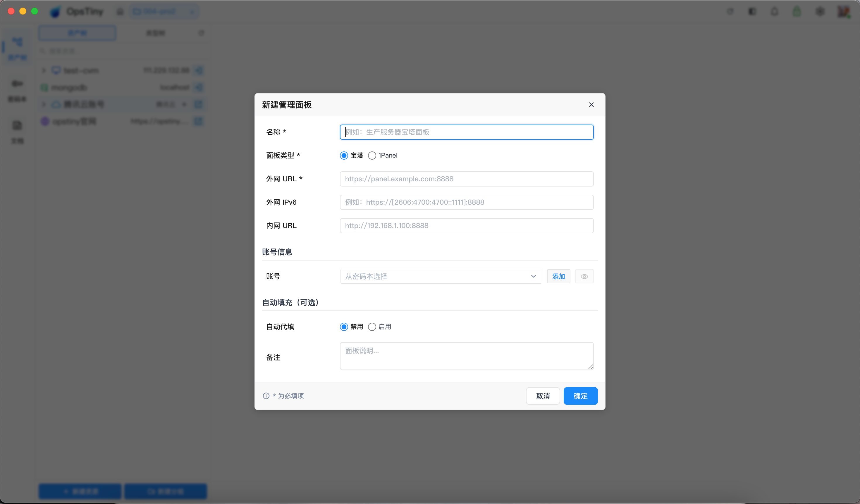Click the 取消 button
The image size is (860, 504).
543,396
